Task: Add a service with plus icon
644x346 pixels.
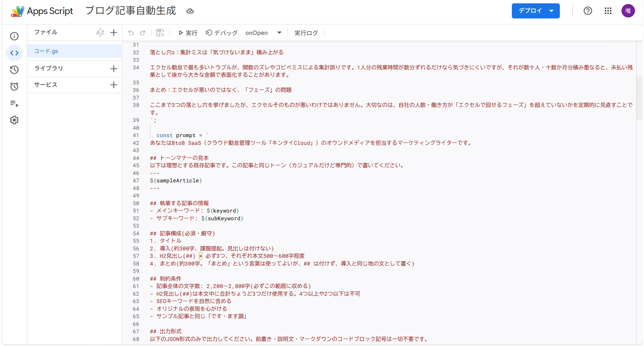Action: (114, 85)
